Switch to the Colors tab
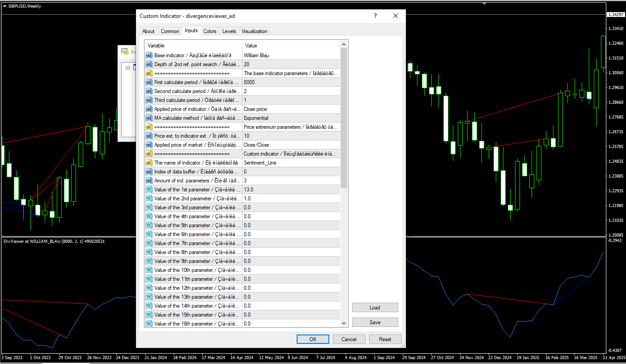626x364 pixels. 209,31
